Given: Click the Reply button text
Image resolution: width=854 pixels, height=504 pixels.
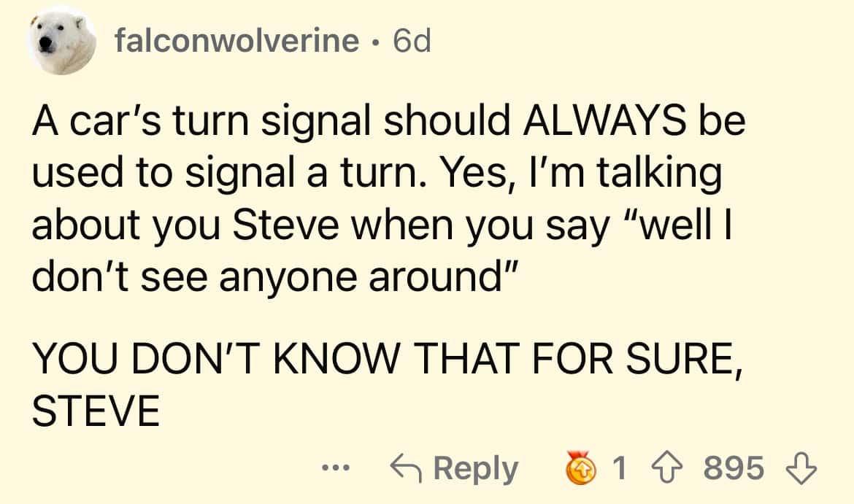Looking at the screenshot, I should [476, 468].
